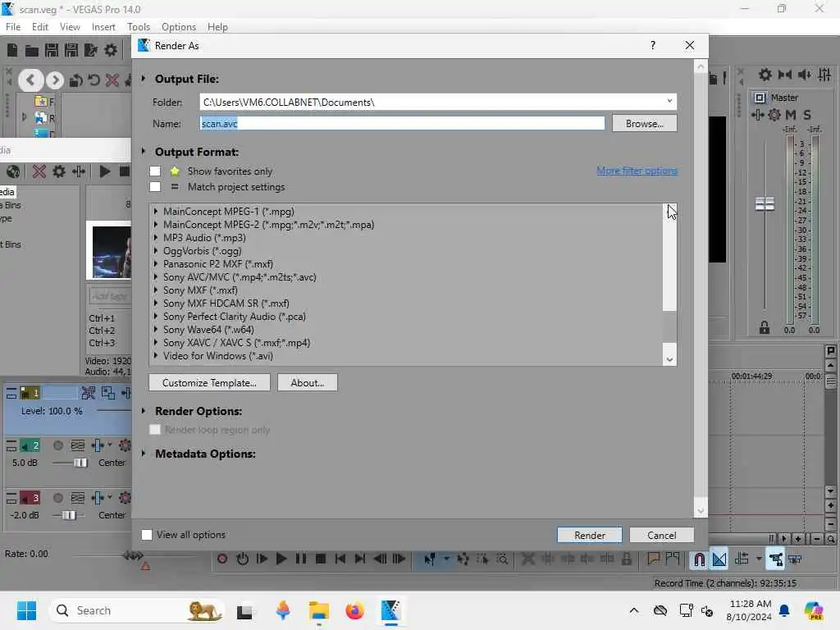Mute the Master bus with M
The width and height of the screenshot is (840, 630).
(x=791, y=115)
